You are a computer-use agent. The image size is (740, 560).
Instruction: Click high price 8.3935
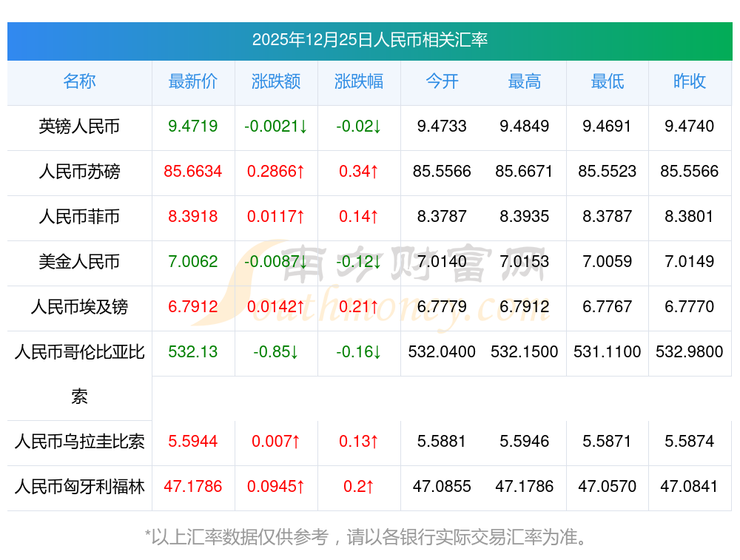525,217
